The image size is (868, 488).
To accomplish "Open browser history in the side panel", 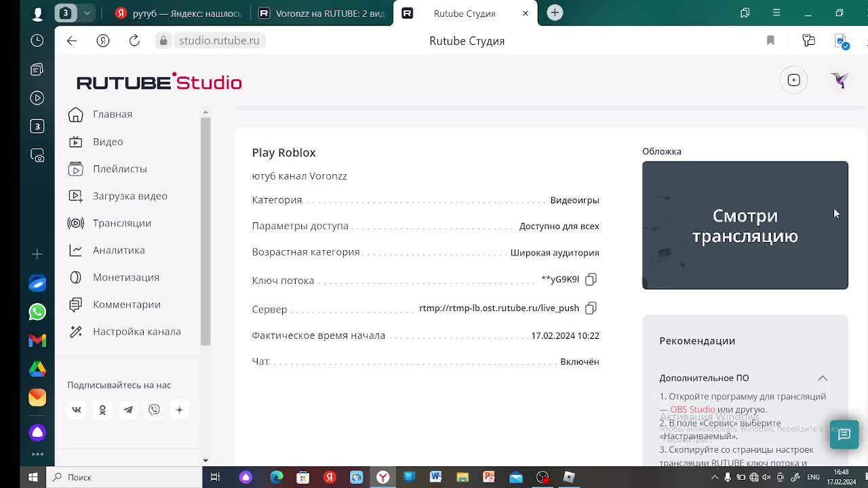I will 37,41.
